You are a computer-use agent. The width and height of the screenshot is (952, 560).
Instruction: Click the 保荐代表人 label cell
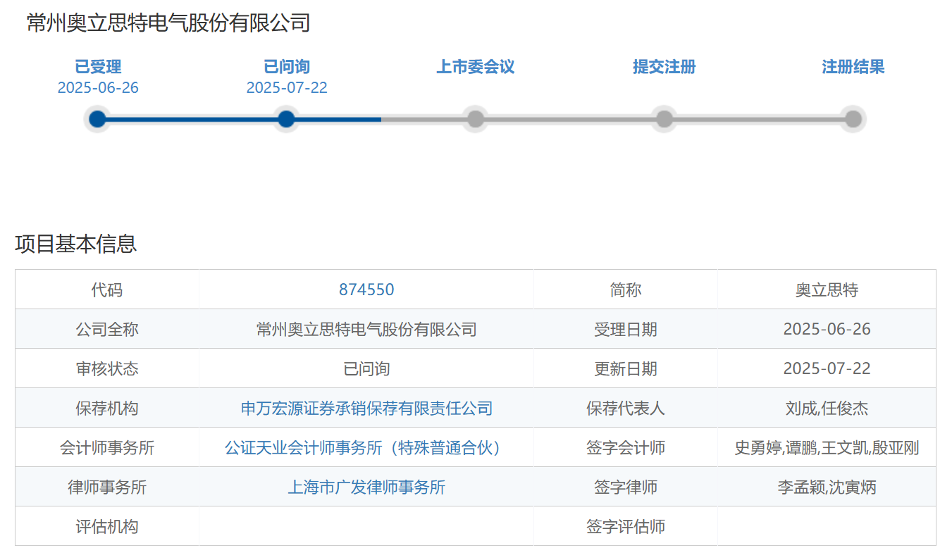click(x=626, y=408)
